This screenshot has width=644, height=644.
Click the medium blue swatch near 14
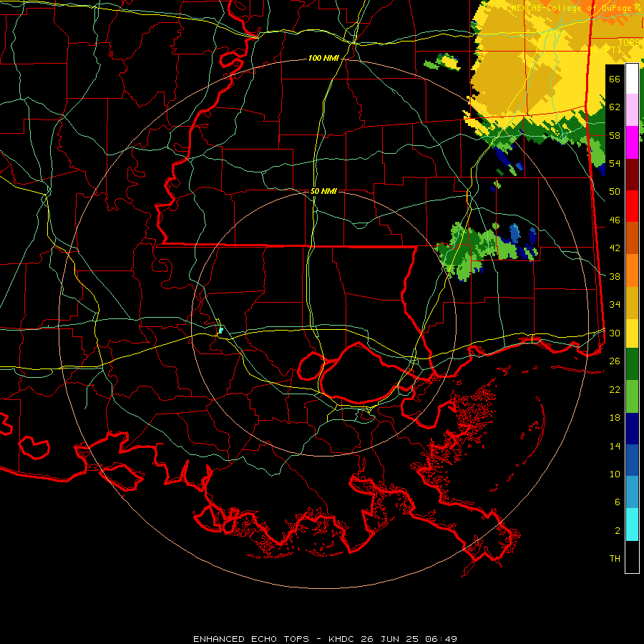tap(632, 460)
